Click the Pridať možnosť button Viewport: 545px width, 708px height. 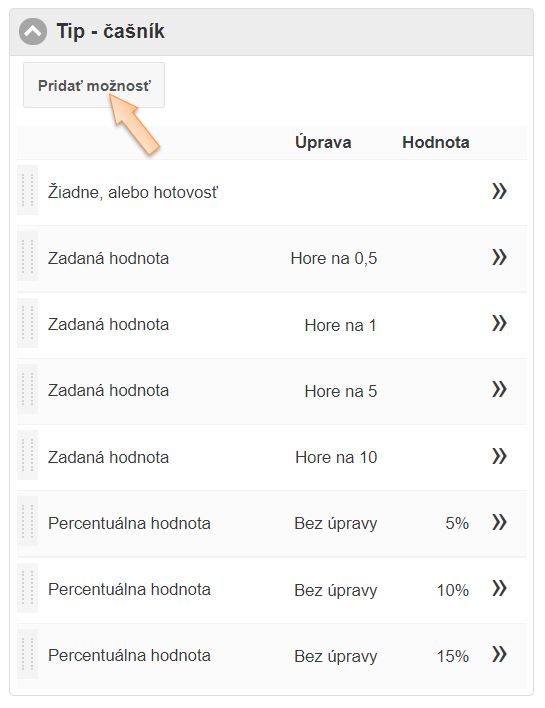94,85
